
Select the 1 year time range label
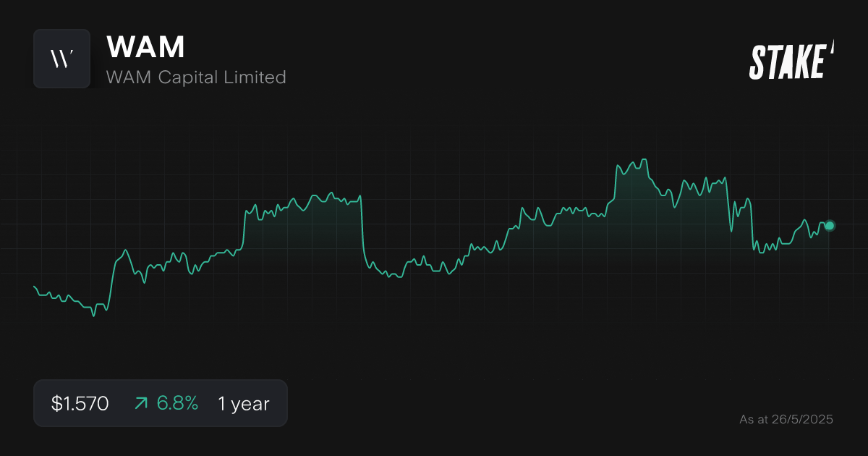point(242,403)
